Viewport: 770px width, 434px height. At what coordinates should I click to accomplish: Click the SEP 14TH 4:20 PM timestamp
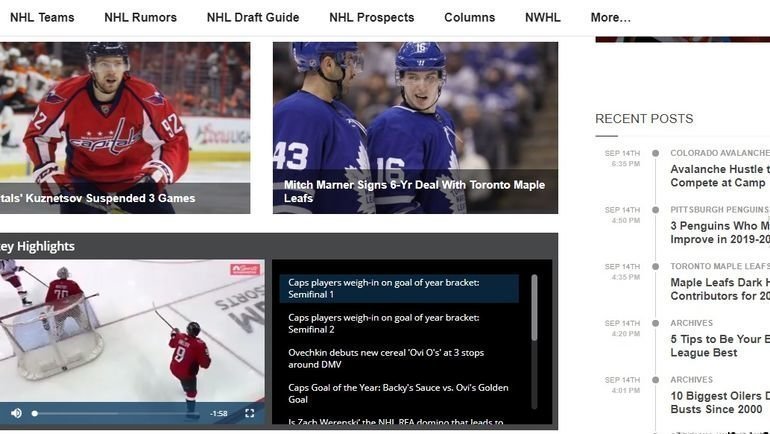622,328
